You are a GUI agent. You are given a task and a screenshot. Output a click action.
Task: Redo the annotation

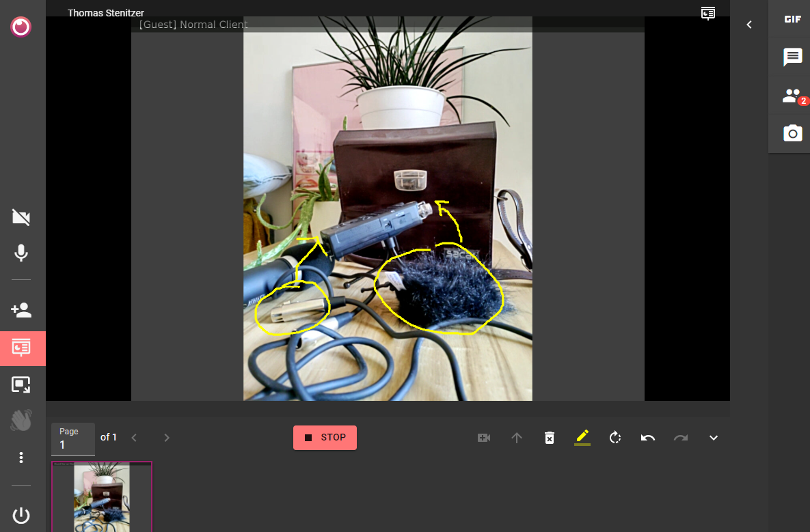click(680, 438)
